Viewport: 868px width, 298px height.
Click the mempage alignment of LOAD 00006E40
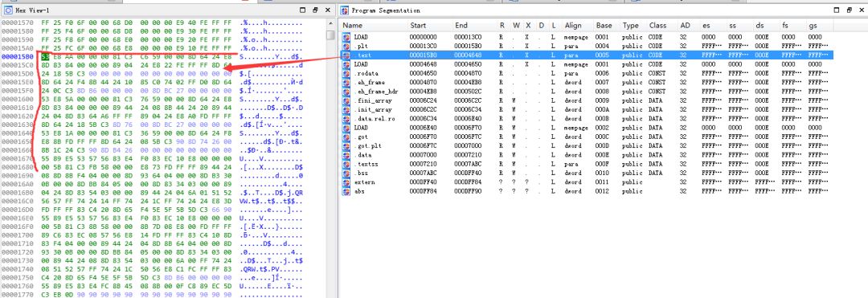pos(575,127)
